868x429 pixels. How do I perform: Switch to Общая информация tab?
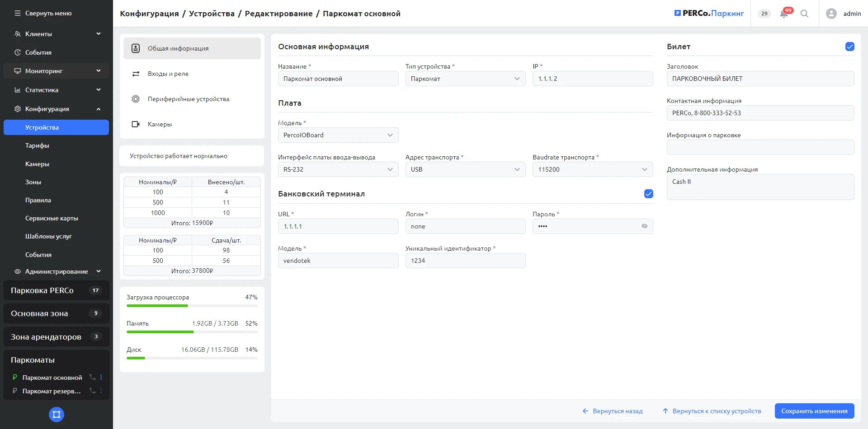pos(192,48)
